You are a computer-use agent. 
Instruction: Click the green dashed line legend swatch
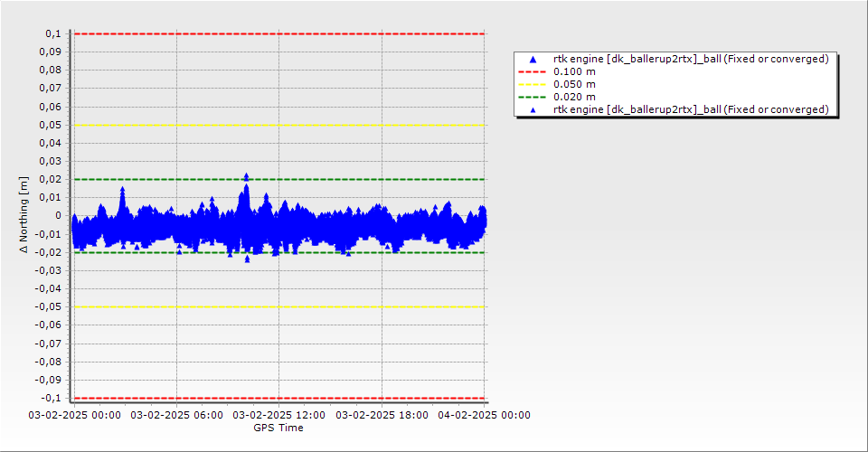(x=532, y=98)
